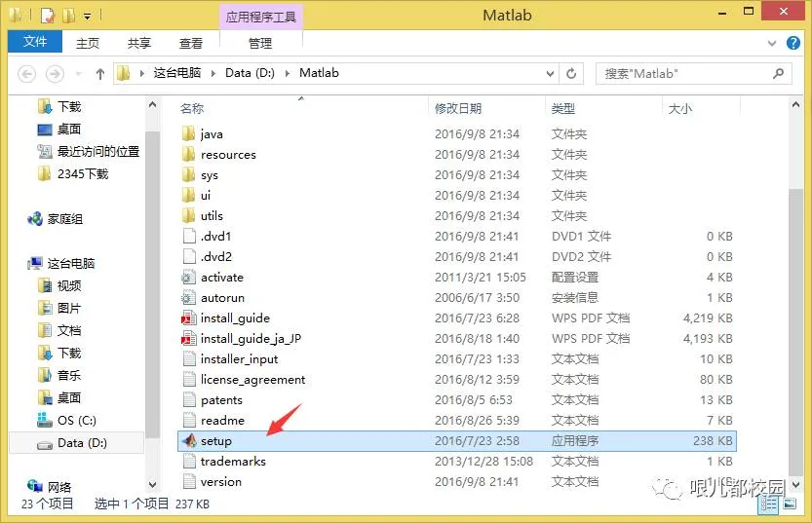Click Matlab in the address path
Image resolution: width=812 pixels, height=523 pixels.
coord(319,73)
